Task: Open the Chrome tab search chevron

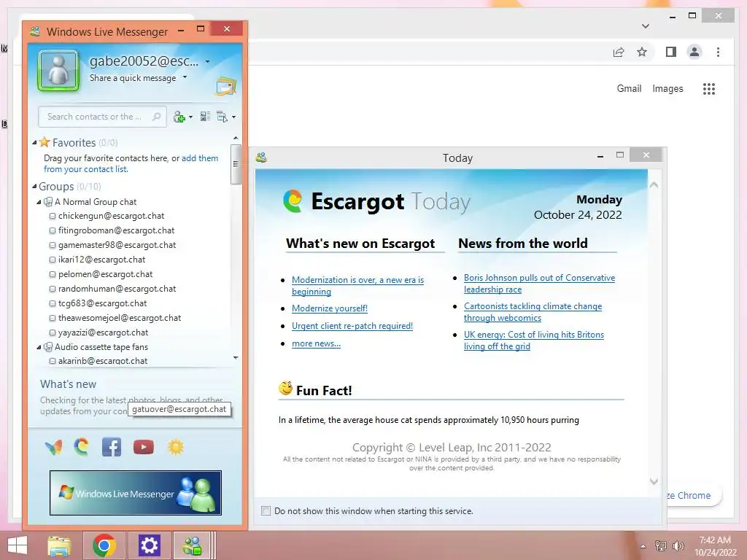Action: tap(646, 26)
